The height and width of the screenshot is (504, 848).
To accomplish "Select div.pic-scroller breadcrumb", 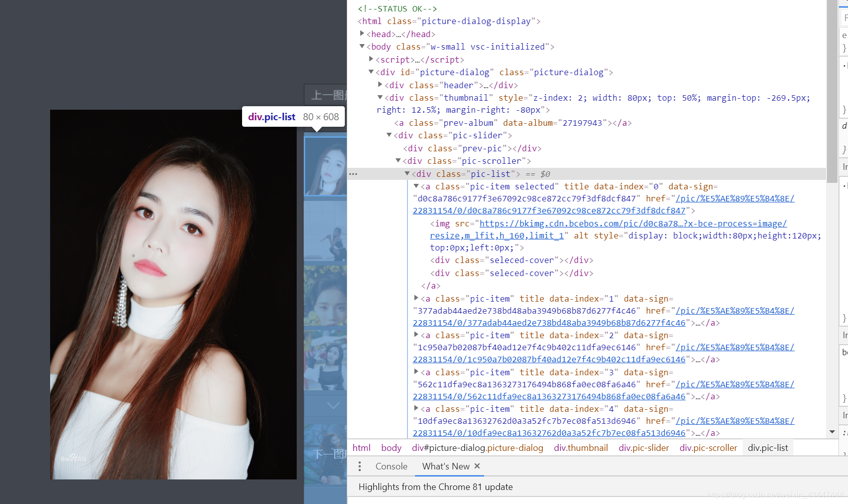I will click(708, 448).
